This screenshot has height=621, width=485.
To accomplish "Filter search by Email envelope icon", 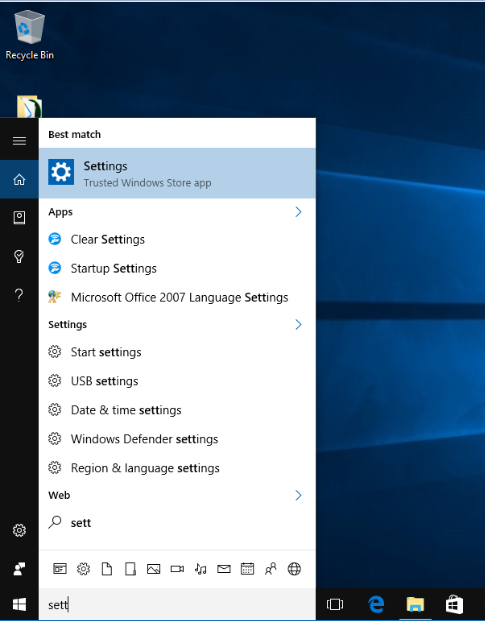I will pos(224,569).
